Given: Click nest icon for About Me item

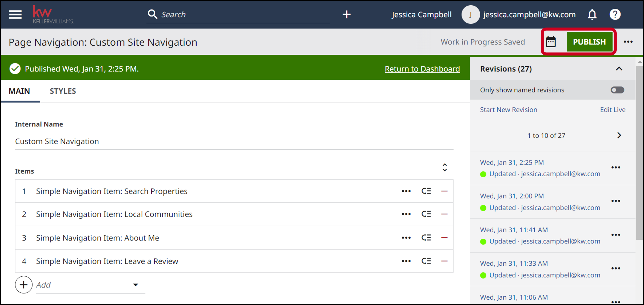Looking at the screenshot, I should click(426, 238).
